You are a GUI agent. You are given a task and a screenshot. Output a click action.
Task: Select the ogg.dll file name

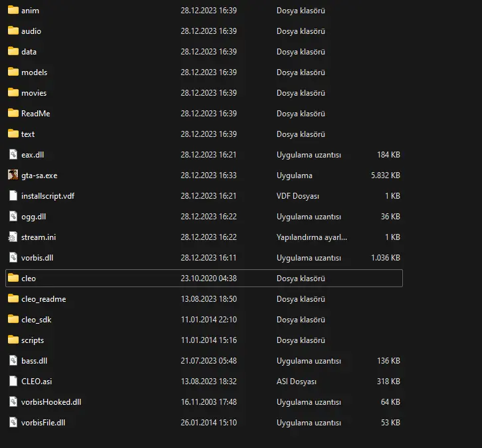(33, 217)
